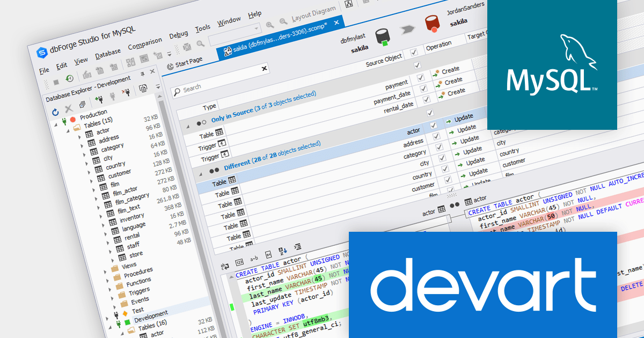Click the green history clock icon
The height and width of the screenshot is (338, 644).
pyautogui.click(x=69, y=79)
